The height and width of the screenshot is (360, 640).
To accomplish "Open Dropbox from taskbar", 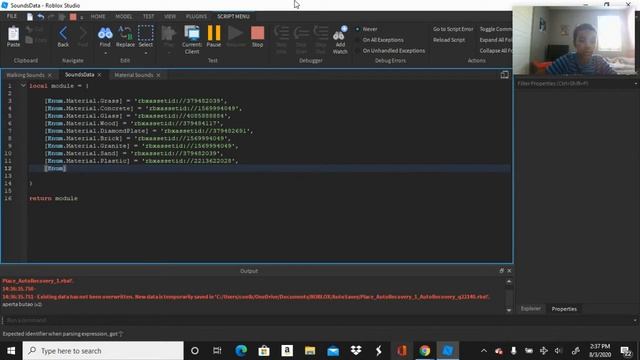I will [x=356, y=351].
